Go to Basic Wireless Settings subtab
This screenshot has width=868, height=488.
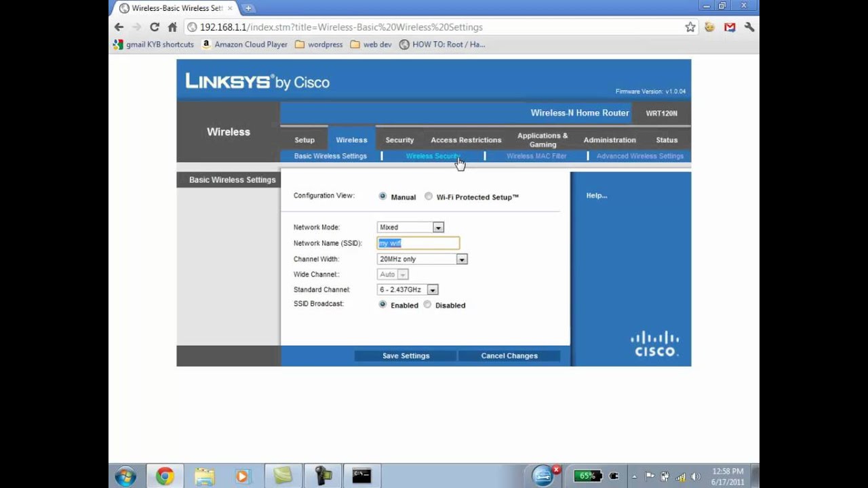tap(330, 156)
